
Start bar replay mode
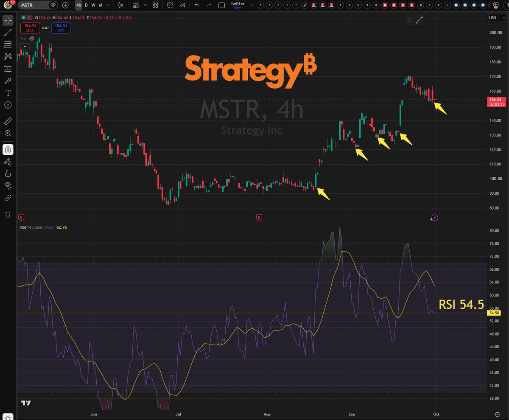[x=182, y=5]
